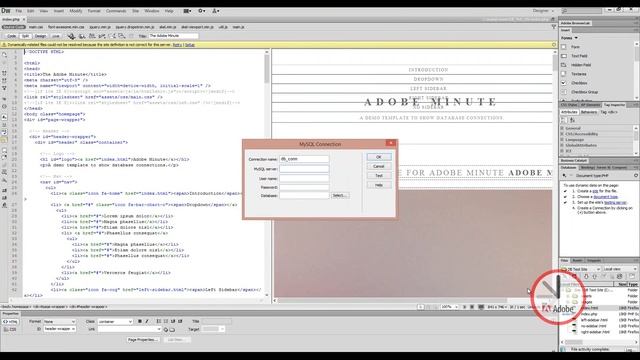The image size is (640, 360).
Task: Edit the document Title field
Action: point(173,36)
